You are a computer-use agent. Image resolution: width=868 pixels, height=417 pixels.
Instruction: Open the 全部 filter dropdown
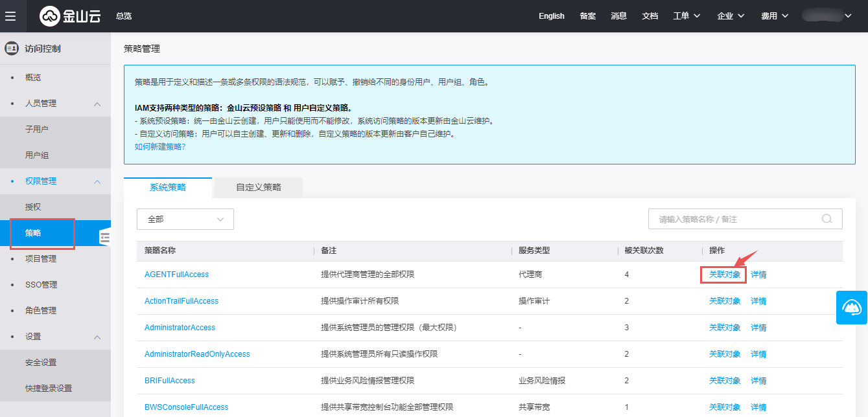click(185, 220)
